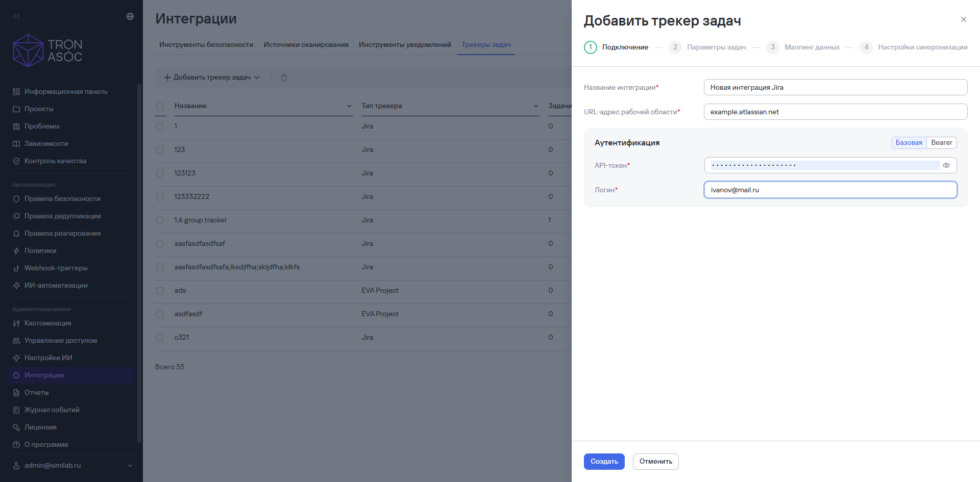Screen dimensions: 980x482
Task: Tick checkbox for row 123
Action: pos(160,150)
